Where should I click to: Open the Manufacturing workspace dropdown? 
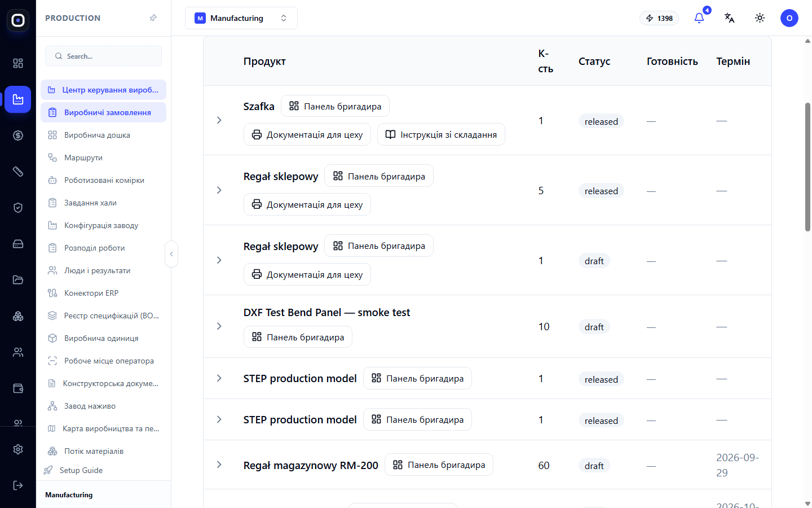coord(241,18)
